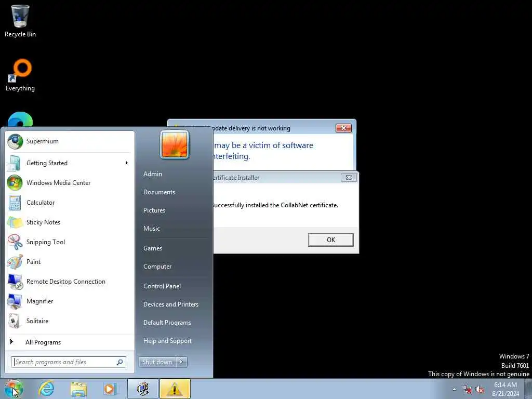Screen dimensions: 532x399
Task: Expand the Getting Started submenu arrow
Action: pos(127,163)
